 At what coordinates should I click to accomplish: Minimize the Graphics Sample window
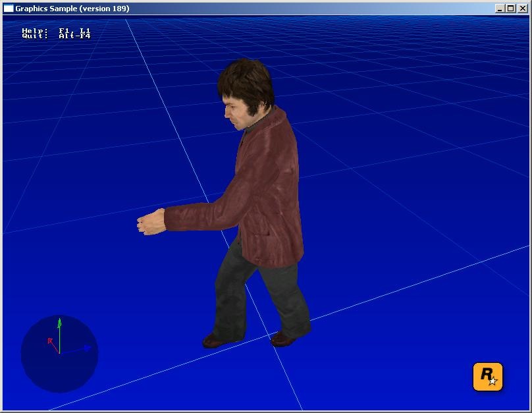tap(500, 9)
